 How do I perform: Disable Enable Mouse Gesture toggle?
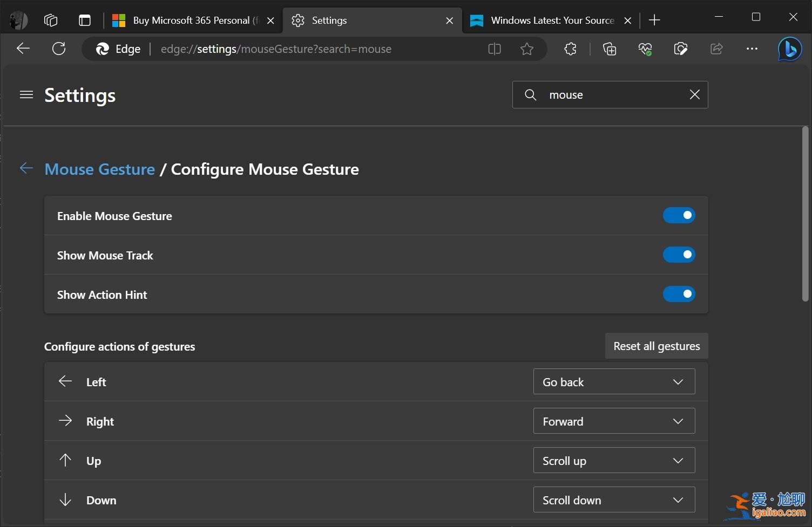click(x=679, y=215)
